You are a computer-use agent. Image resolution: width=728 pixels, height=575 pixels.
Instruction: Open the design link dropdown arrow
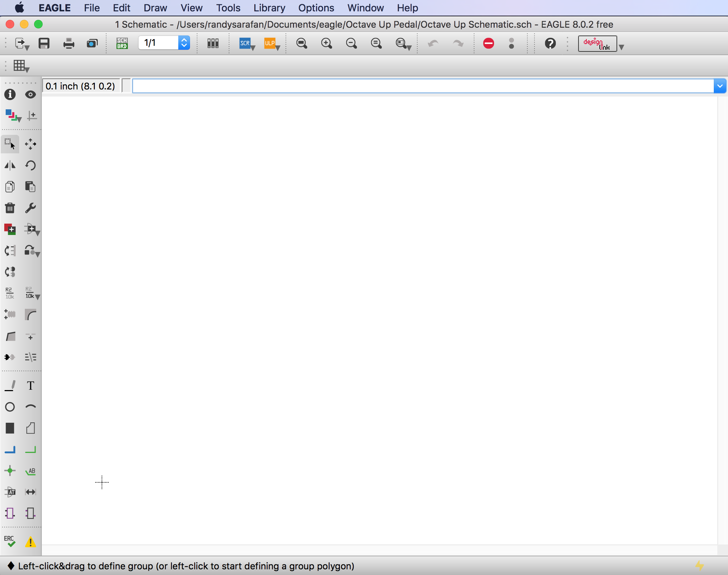point(622,47)
